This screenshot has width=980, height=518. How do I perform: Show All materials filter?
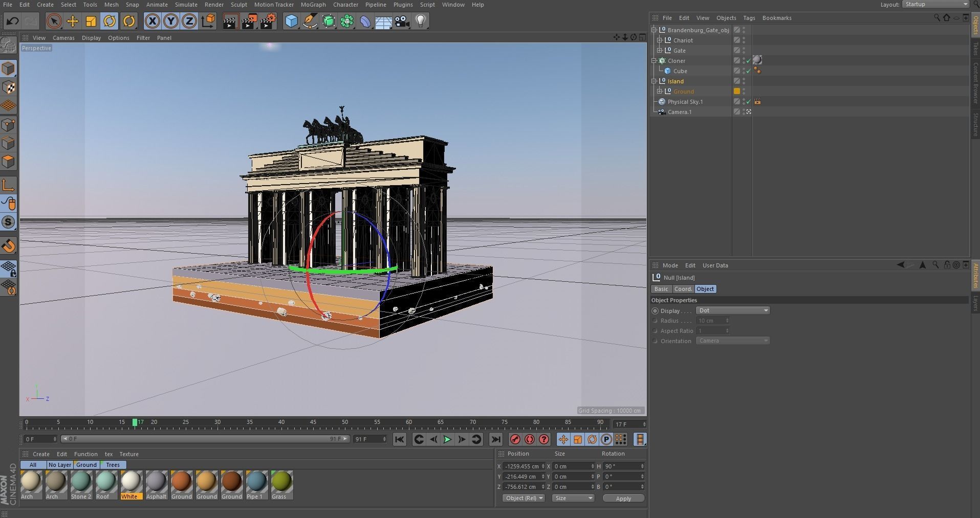33,465
